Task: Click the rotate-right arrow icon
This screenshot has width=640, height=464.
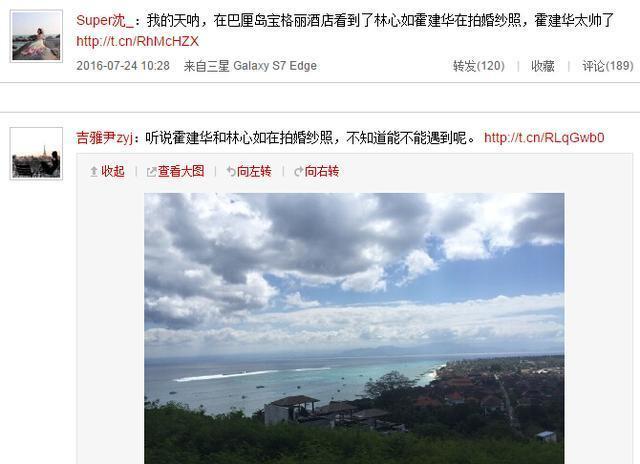Action: pos(299,172)
